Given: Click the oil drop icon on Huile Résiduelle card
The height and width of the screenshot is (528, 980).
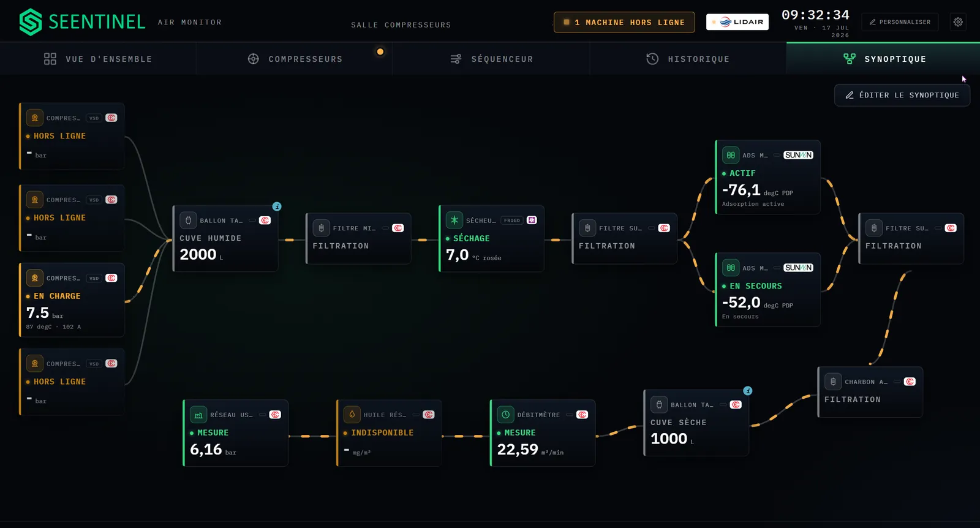Looking at the screenshot, I should click(x=352, y=415).
